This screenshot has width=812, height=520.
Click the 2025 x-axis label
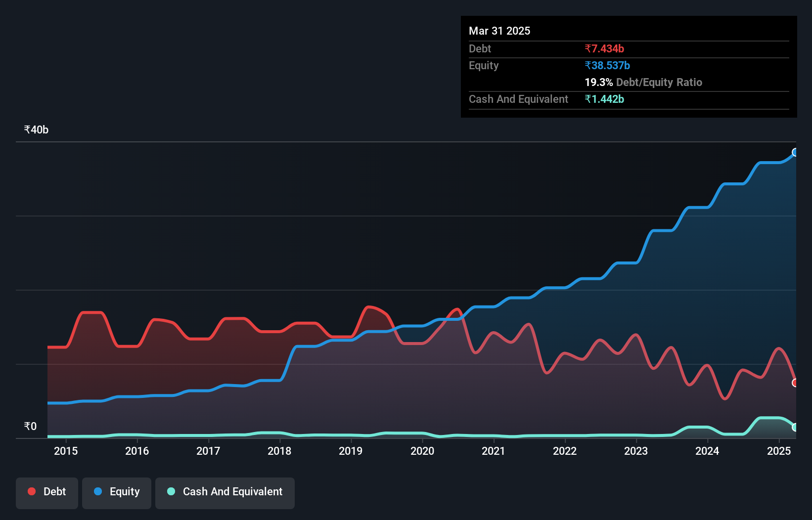click(779, 451)
